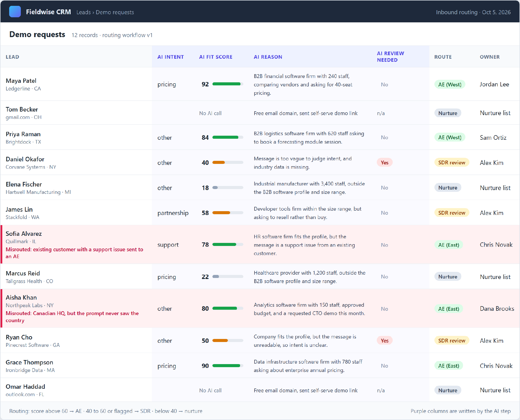Click Elena Fischer's fit score bar of 18
Screen dimensions: 520x420
click(x=228, y=188)
